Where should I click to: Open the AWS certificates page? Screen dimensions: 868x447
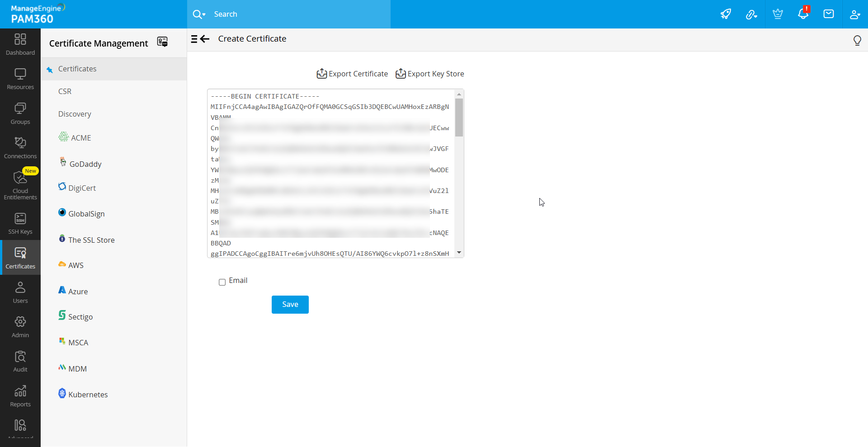tap(71, 265)
